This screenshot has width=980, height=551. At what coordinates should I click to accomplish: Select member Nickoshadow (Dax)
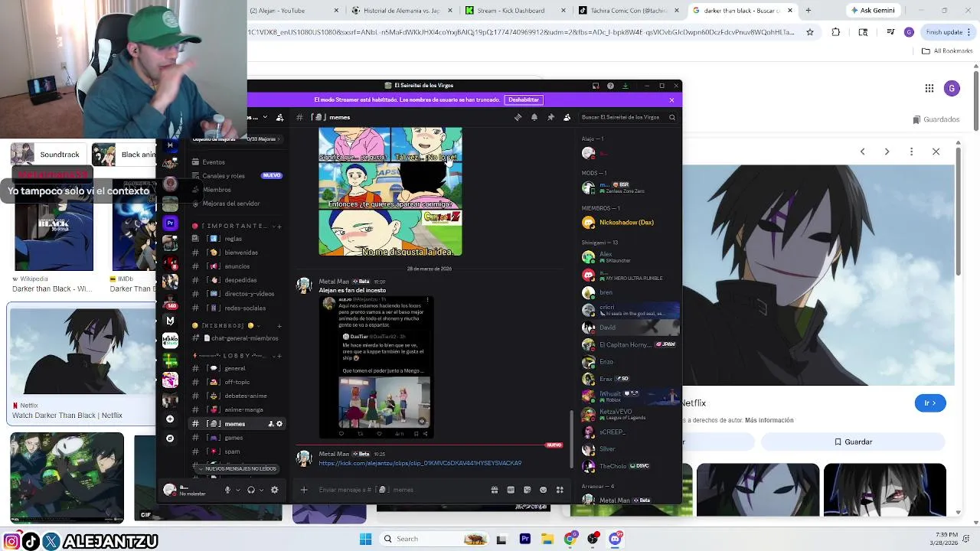point(628,222)
